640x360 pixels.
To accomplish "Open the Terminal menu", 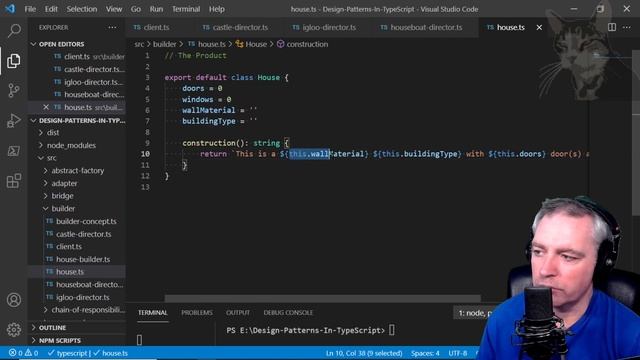I will point(186,9).
